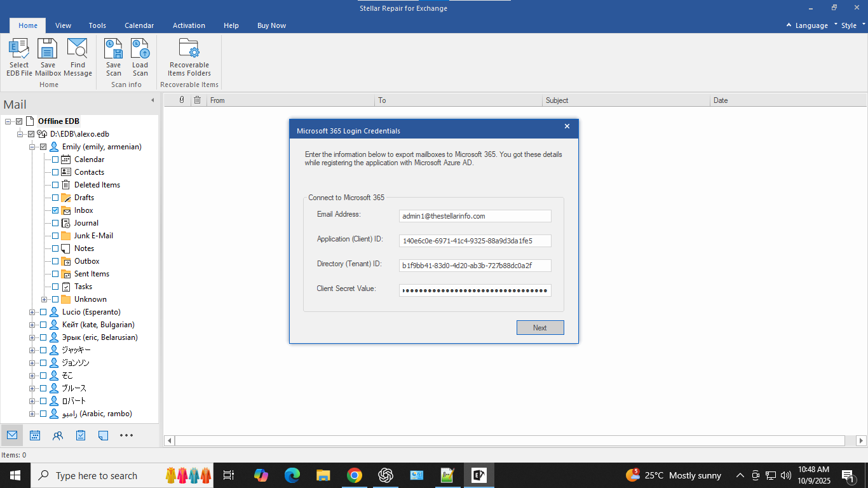Expand the Lucio (Esperanto) mailbox tree

tap(32, 312)
